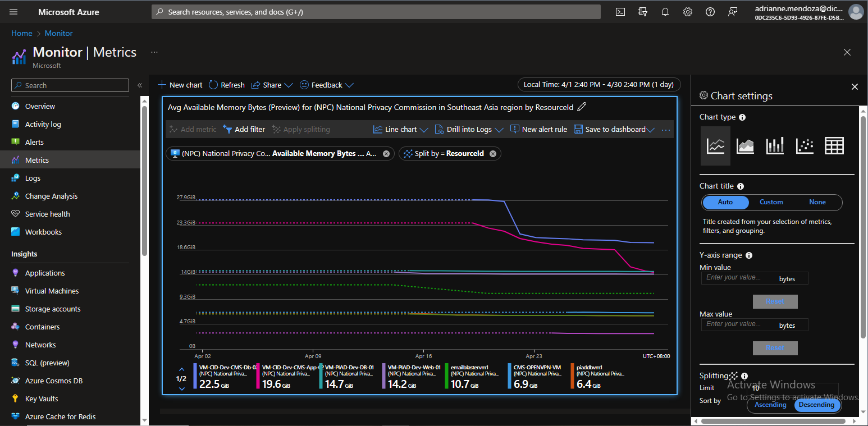868x426 pixels.
Task: Open chart more options ellipsis
Action: click(666, 130)
